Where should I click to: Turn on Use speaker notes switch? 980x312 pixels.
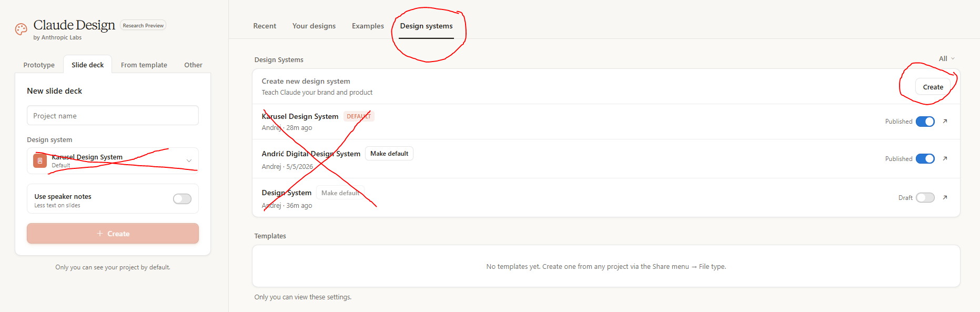(x=182, y=199)
